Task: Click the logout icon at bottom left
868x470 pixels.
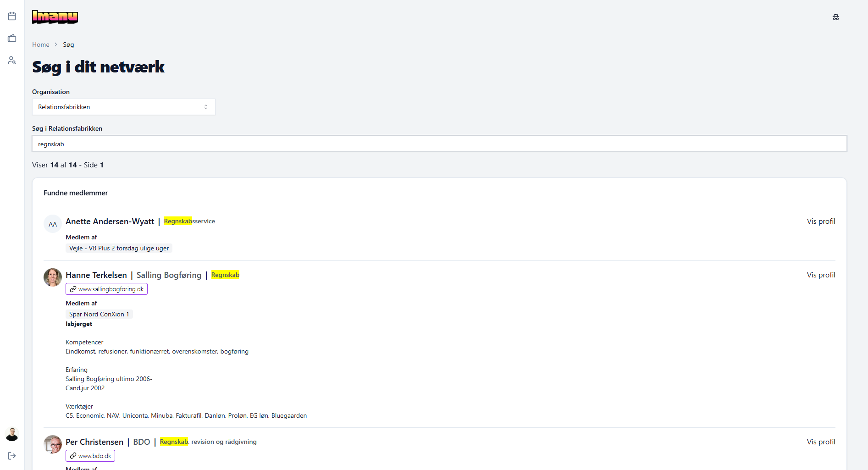Action: (x=12, y=455)
